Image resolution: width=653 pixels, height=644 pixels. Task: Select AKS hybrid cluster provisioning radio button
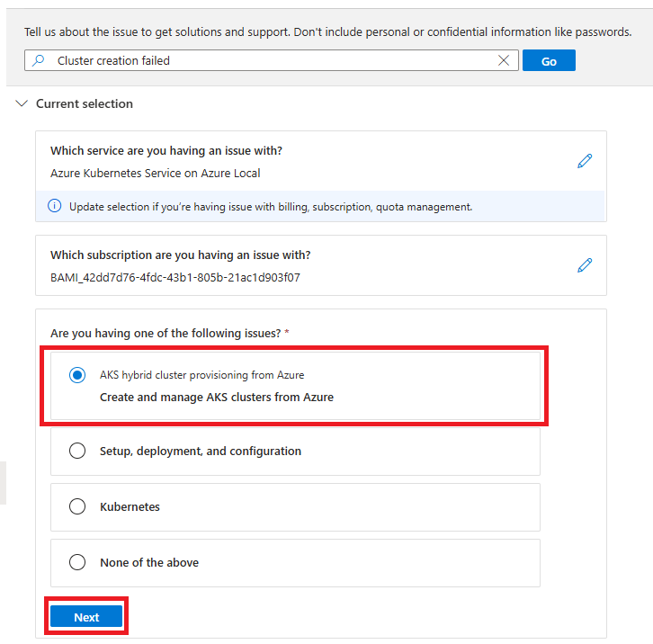click(x=77, y=376)
